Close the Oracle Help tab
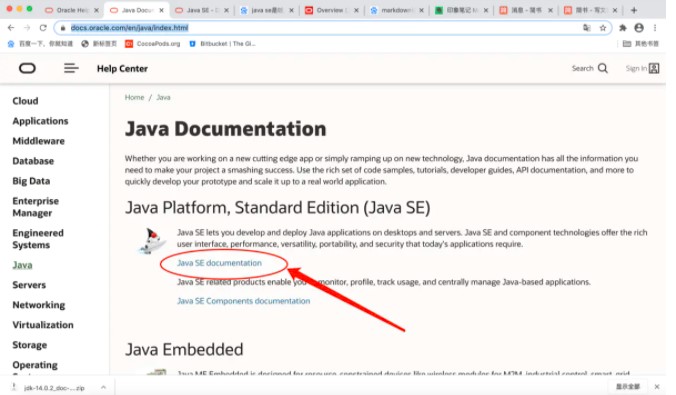676x395 pixels. point(96,10)
